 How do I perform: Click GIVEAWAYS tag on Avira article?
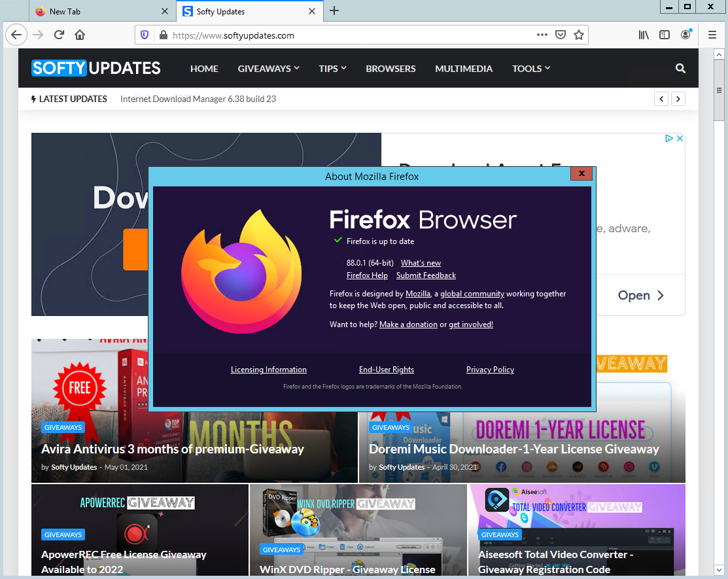coord(63,427)
